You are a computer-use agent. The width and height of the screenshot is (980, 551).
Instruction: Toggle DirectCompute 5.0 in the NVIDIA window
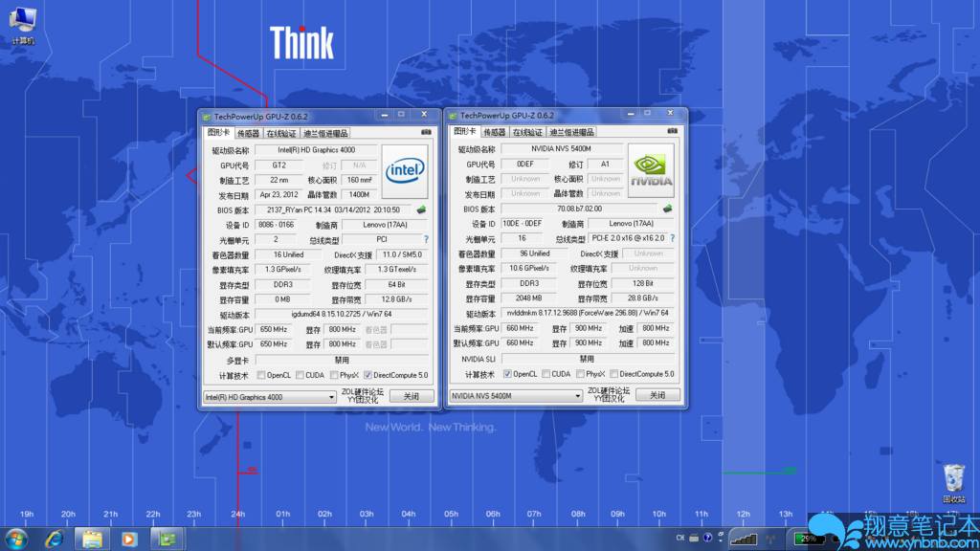(x=614, y=374)
